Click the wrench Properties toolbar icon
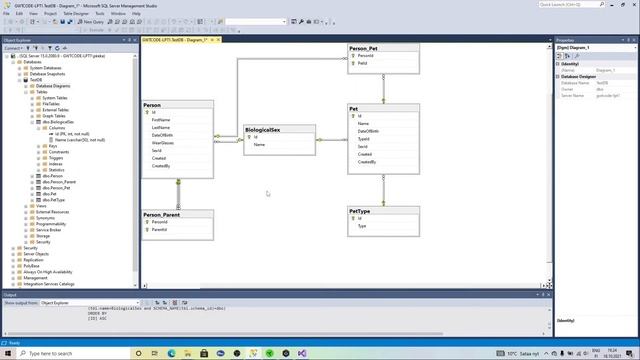640x360 pixels. point(301,22)
